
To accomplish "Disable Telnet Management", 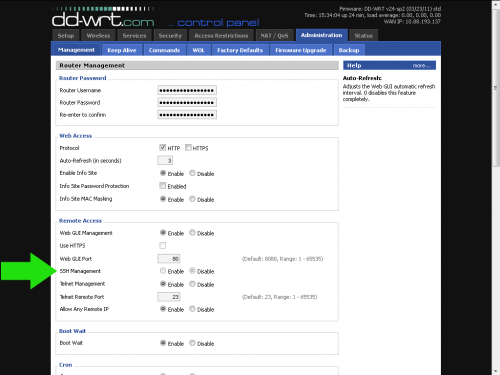I will pos(192,284).
